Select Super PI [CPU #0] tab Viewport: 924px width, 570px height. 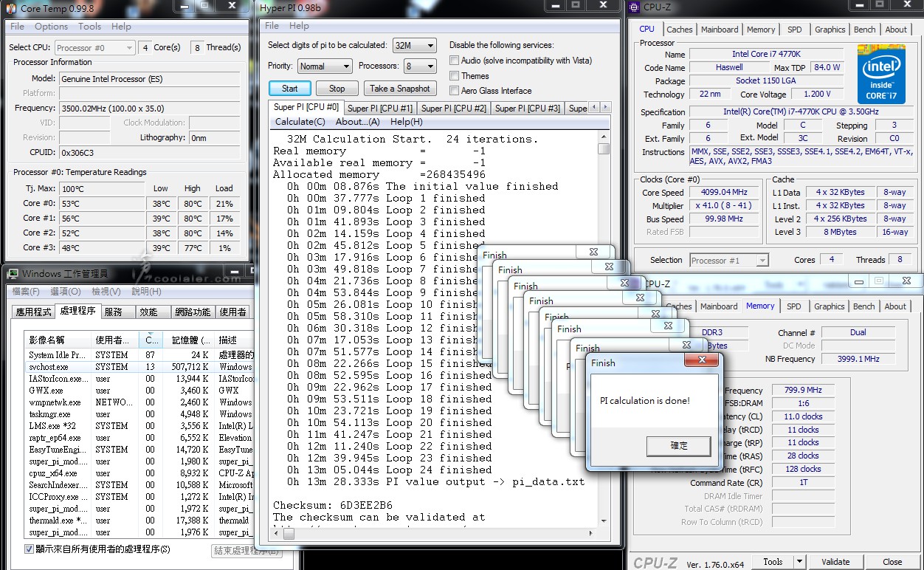pyautogui.click(x=306, y=108)
